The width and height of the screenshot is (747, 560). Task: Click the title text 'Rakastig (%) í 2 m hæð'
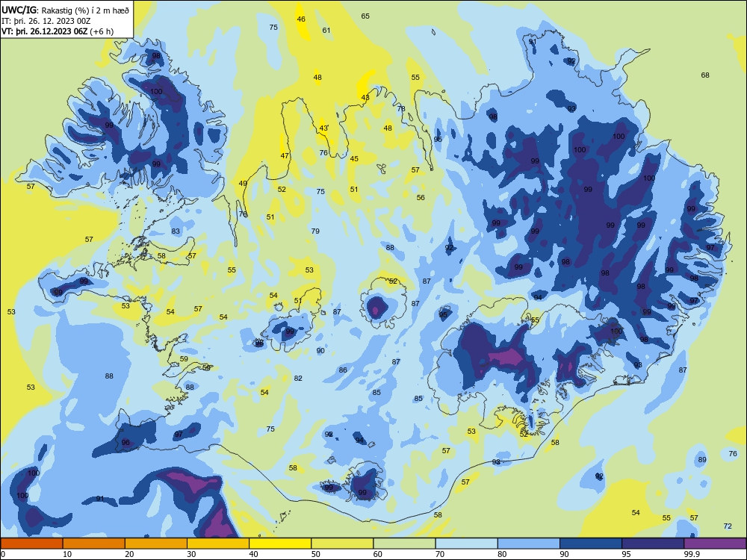point(85,10)
